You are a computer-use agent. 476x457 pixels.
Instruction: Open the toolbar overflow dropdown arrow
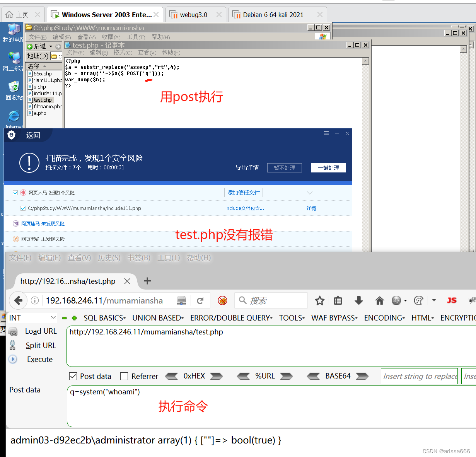click(434, 300)
